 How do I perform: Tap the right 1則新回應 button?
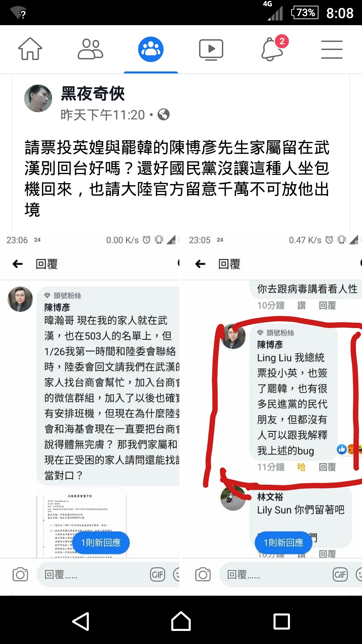(283, 543)
